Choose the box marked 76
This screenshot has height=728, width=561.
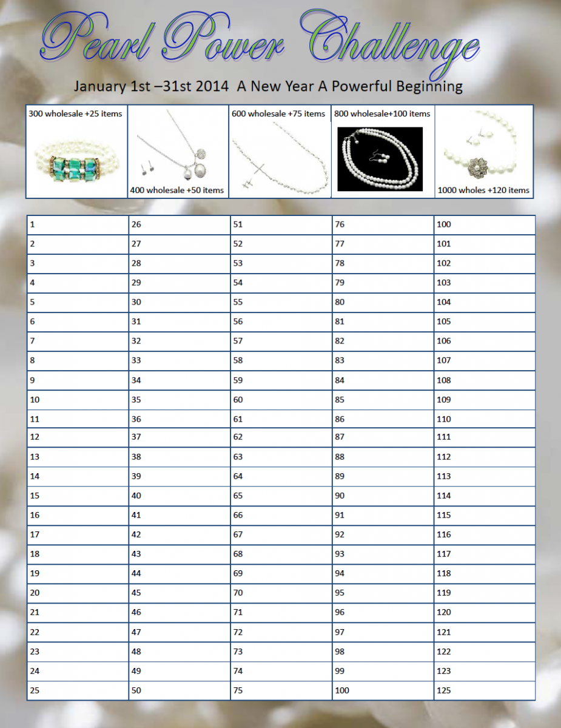[x=383, y=224]
